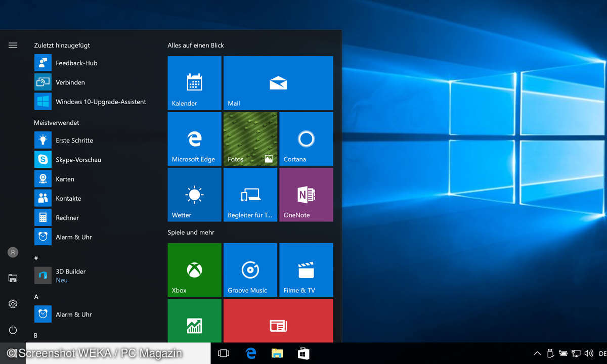This screenshot has width=607, height=364.
Task: Open the network tray icon
Action: tap(576, 353)
